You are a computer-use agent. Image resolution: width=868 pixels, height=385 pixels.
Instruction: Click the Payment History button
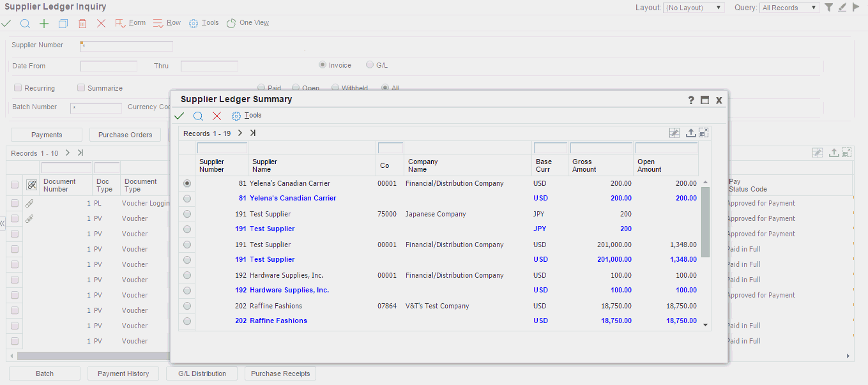click(x=123, y=374)
